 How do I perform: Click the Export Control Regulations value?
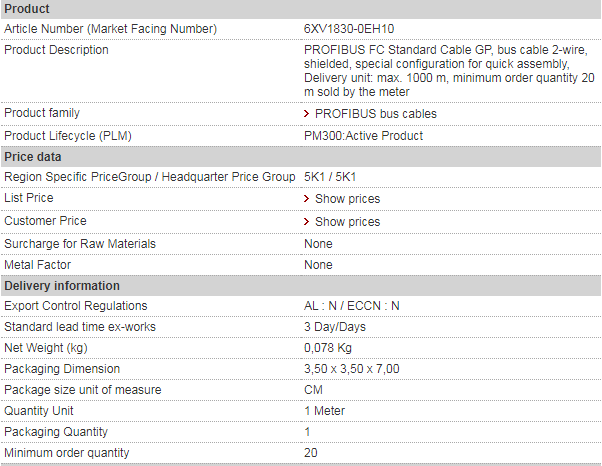click(352, 306)
